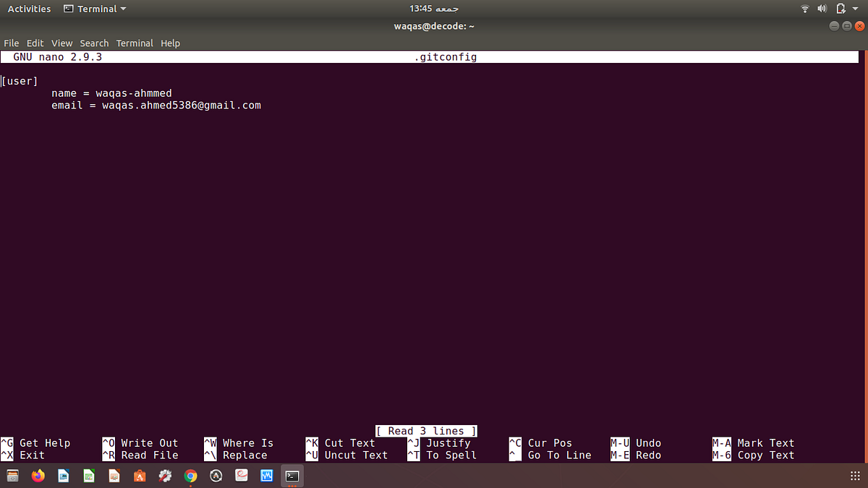Click the '^T To Spell' shortcut

tap(442, 455)
